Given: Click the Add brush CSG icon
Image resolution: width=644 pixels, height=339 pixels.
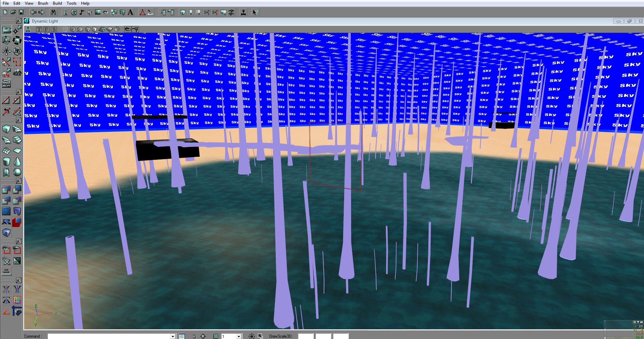Looking at the screenshot, I should (x=6, y=190).
